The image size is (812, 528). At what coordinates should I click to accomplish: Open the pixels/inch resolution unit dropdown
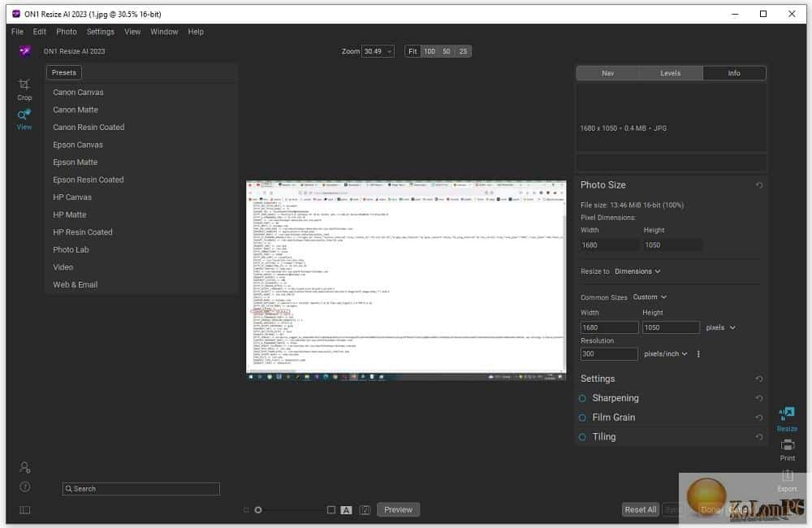pos(666,354)
